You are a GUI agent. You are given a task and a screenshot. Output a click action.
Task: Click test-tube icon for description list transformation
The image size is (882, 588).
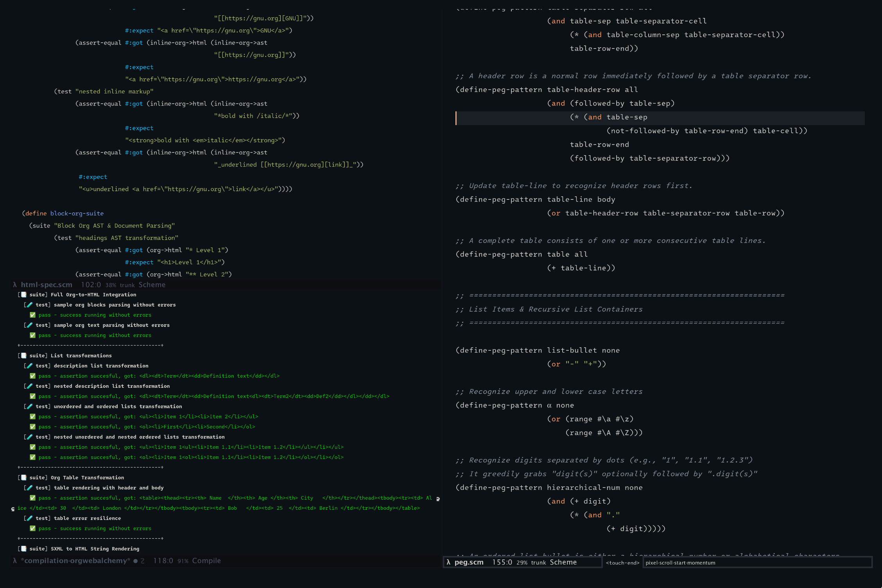[x=30, y=366]
